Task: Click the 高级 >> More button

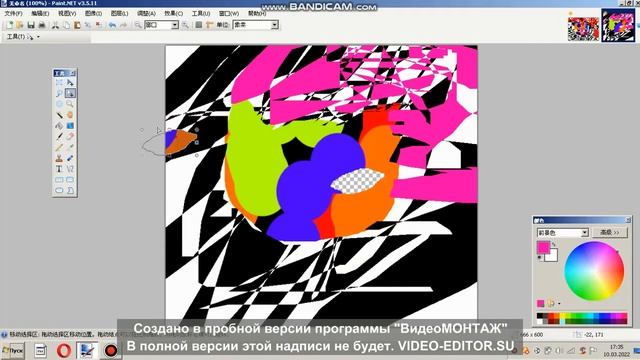Action: (609, 232)
